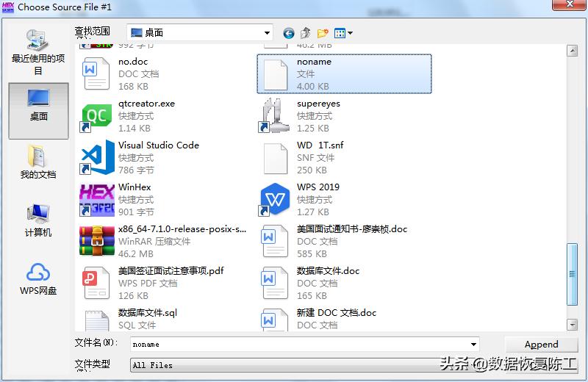This screenshot has width=588, height=382.
Task: Select the 美国签证面试注意事项.pdf icon
Action: coord(96,283)
